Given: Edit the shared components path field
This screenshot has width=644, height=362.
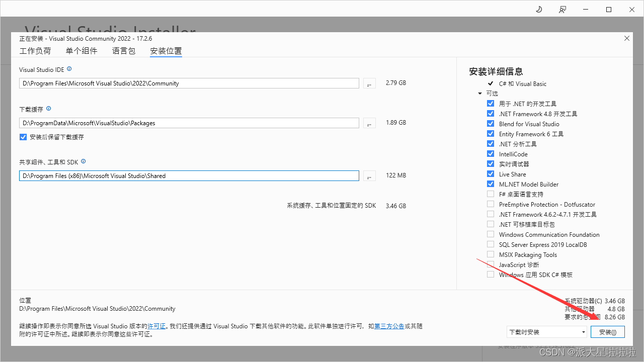Looking at the screenshot, I should tap(189, 176).
